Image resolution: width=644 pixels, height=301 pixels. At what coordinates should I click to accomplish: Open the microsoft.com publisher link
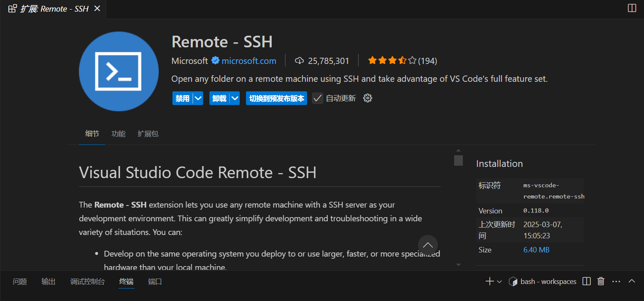(x=249, y=61)
